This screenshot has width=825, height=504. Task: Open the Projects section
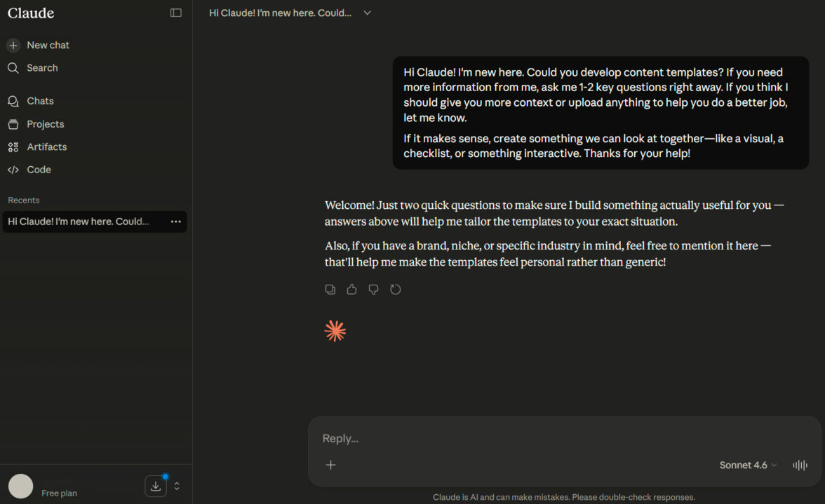45,124
